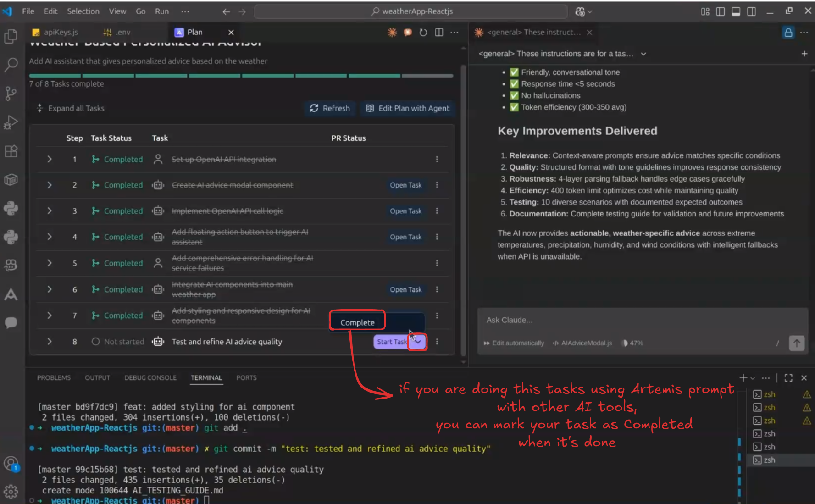
Task: Open the Search view in activity bar
Action: pos(11,65)
